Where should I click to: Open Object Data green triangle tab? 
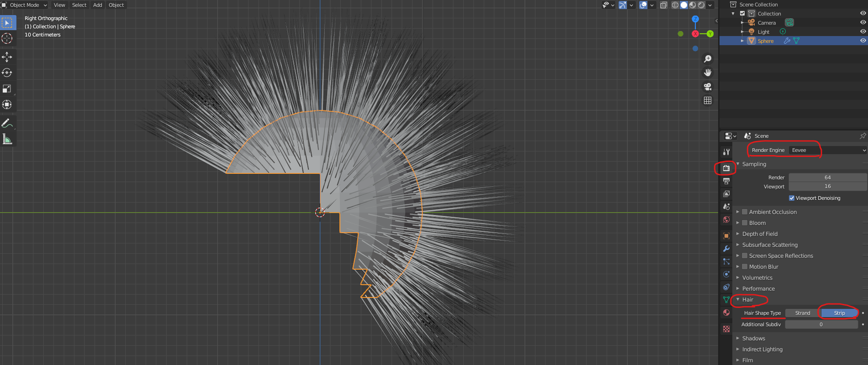[x=726, y=300]
